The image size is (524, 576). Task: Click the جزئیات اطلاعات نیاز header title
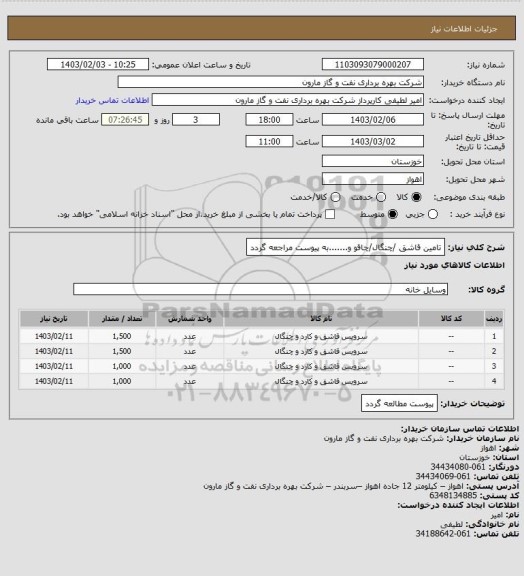[464, 29]
